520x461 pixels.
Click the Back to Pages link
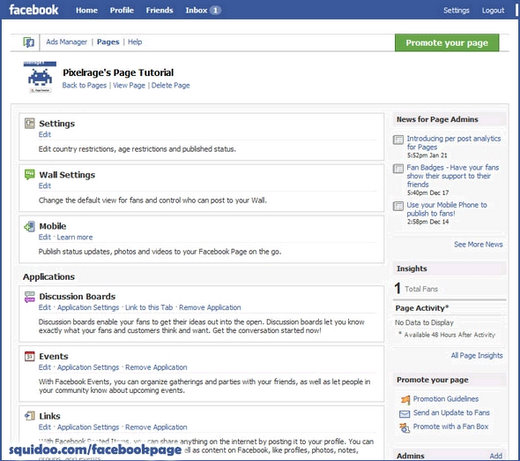[x=84, y=85]
